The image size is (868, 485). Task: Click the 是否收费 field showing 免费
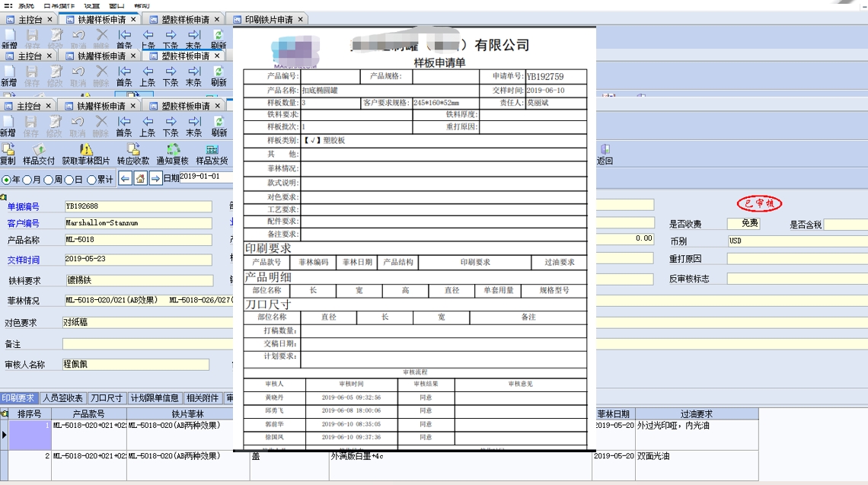tap(743, 223)
